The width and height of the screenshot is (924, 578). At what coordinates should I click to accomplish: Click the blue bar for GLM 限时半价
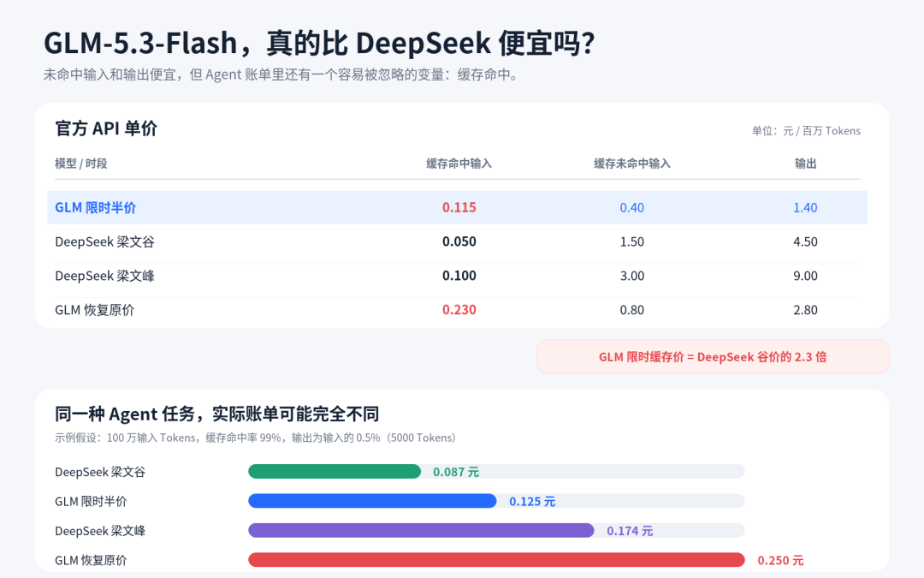pos(372,501)
